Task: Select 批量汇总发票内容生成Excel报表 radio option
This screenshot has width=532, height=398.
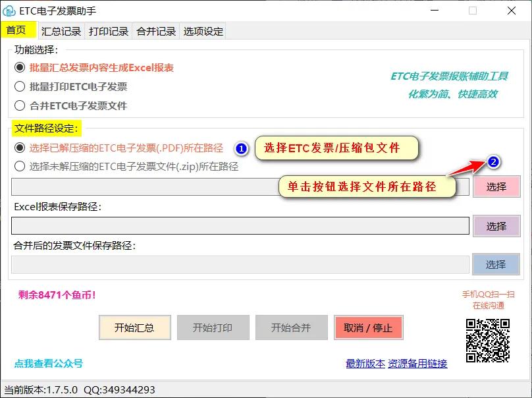Action: coord(94,68)
